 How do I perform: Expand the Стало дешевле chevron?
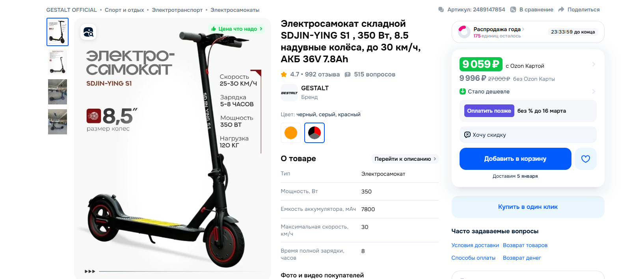click(594, 91)
